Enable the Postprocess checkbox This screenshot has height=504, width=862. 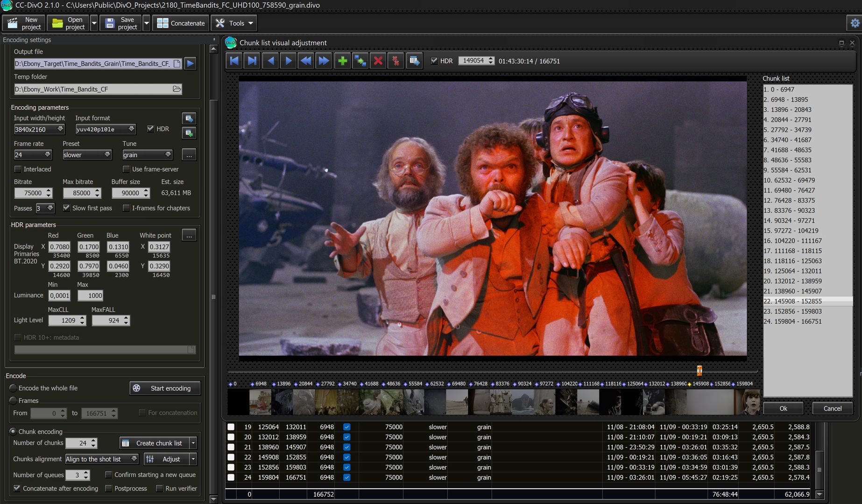pyautogui.click(x=108, y=488)
